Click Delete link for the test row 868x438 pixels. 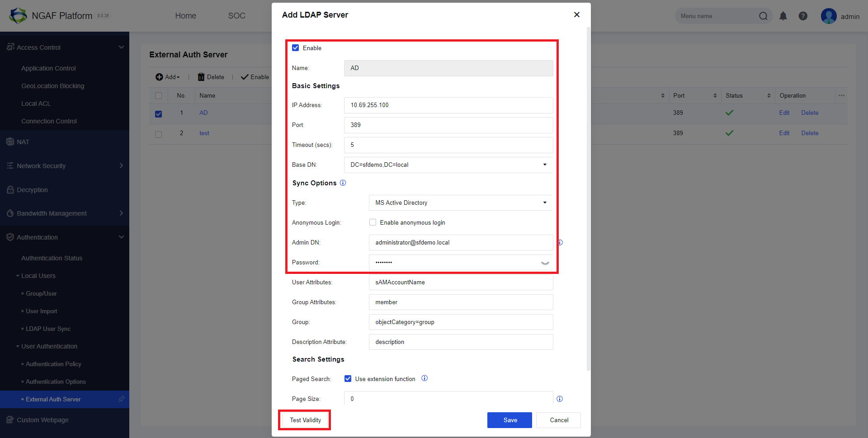pos(810,133)
